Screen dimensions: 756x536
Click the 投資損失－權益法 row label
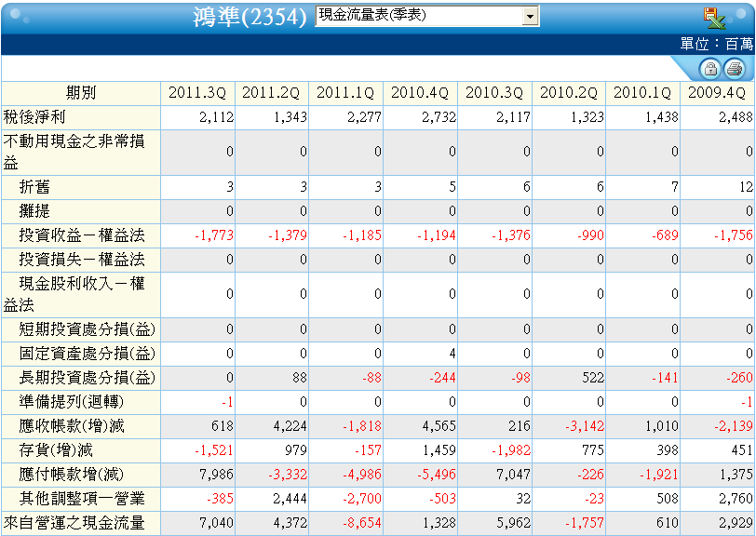pyautogui.click(x=82, y=260)
